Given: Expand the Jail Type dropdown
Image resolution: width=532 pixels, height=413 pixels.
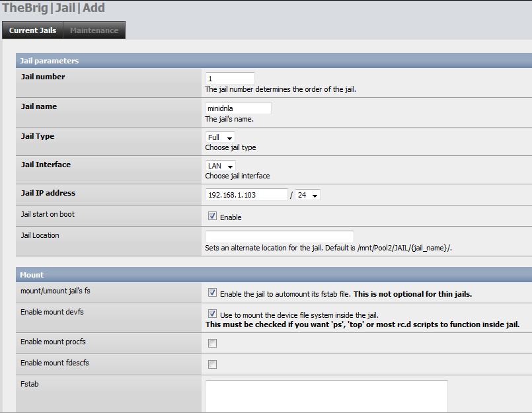Looking at the screenshot, I should [x=219, y=137].
